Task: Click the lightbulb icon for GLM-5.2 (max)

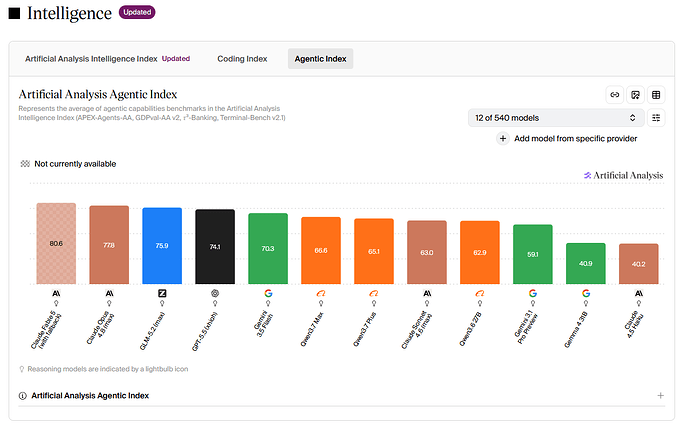Action: [162, 303]
